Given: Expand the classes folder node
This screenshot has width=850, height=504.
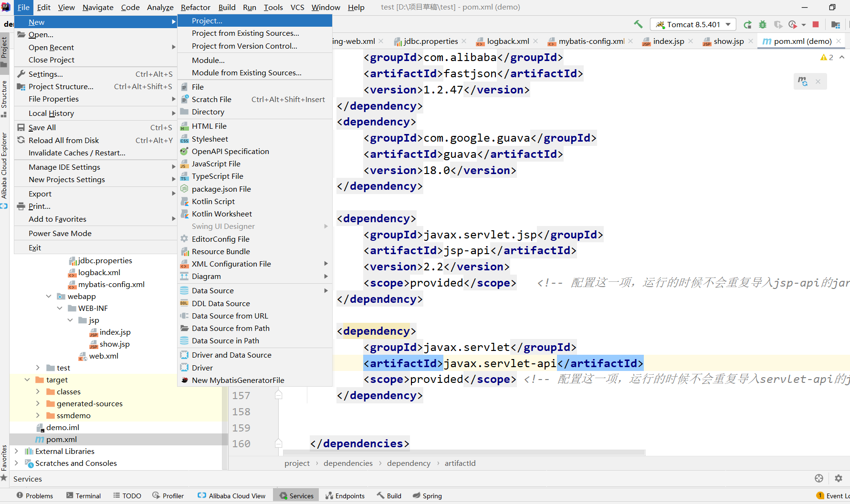Looking at the screenshot, I should pos(38,391).
